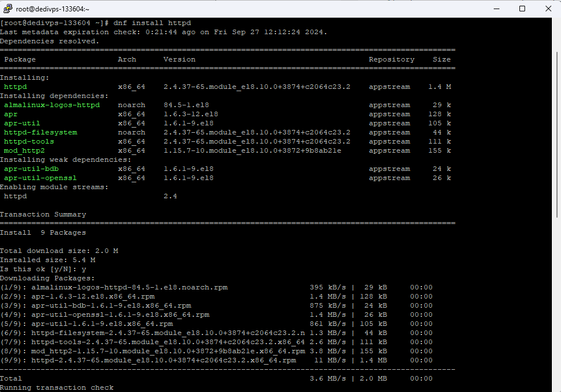
Task: Click the 'Dependencies resolved.' line
Action: (x=50, y=41)
